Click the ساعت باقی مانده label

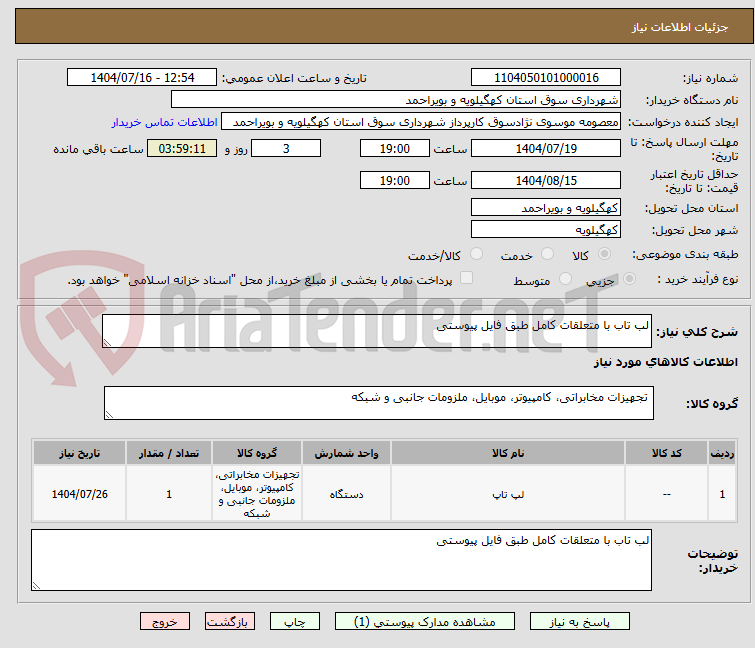click(98, 149)
